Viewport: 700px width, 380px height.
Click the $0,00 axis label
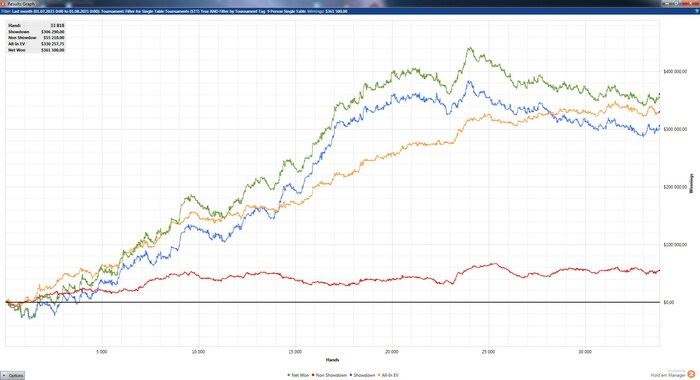pyautogui.click(x=668, y=303)
